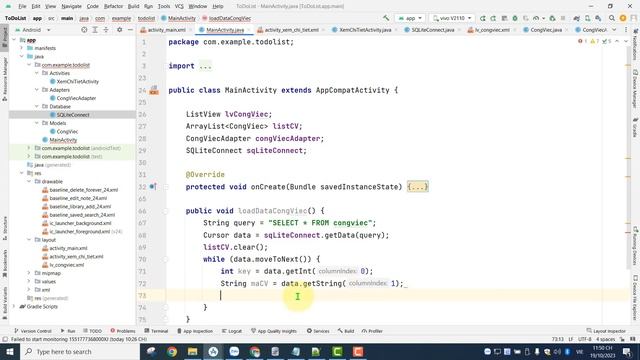This screenshot has height=360, width=640.
Task: Open Project panel gear settings
Action: point(119,30)
